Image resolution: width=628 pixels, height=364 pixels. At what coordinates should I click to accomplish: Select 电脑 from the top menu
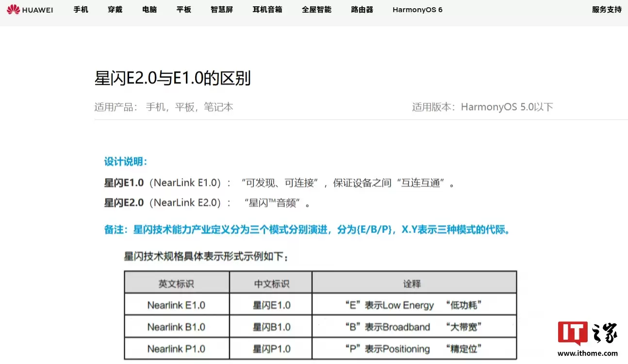[149, 9]
